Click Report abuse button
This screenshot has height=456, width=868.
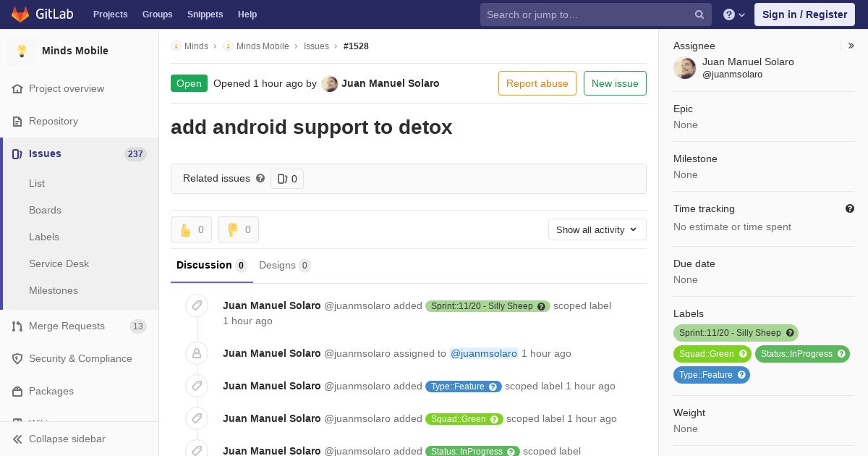tap(537, 83)
